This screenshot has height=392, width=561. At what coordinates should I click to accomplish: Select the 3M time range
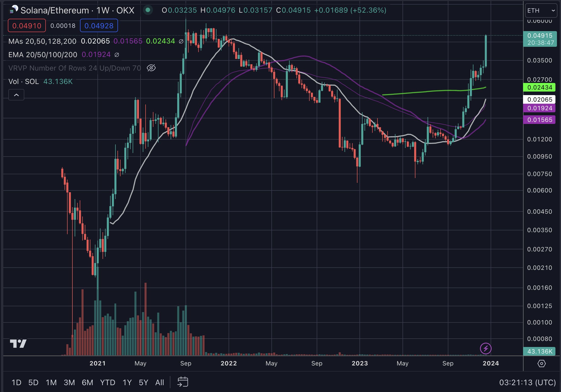tap(69, 382)
